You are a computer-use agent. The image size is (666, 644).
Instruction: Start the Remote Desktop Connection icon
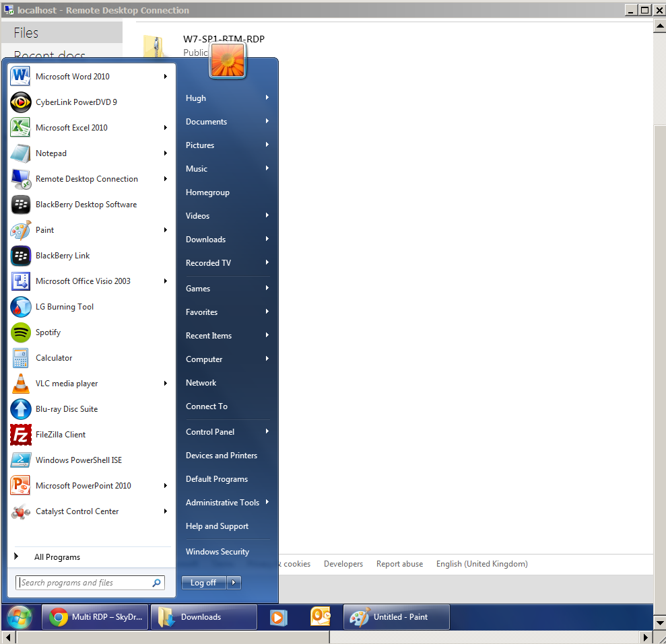pos(20,179)
